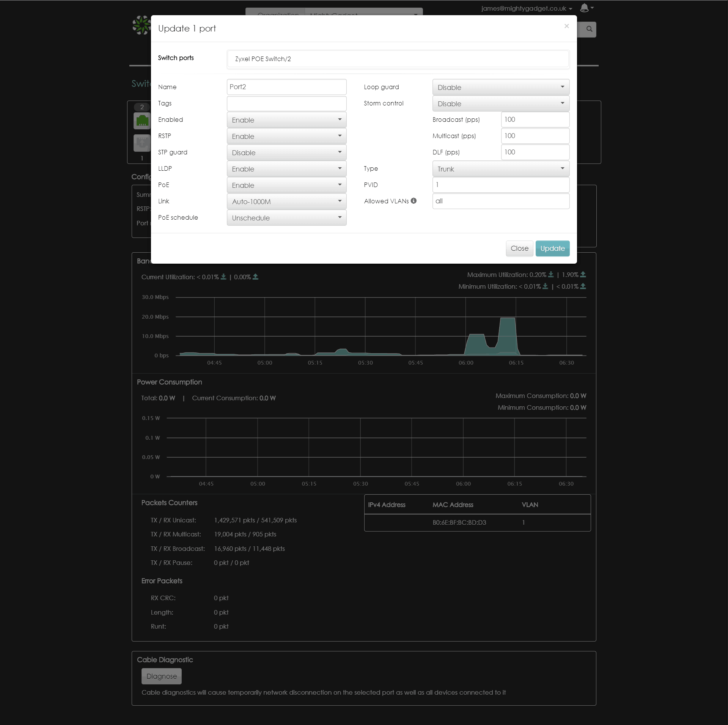
Task: Click the Allowed VLANs info icon
Action: (414, 201)
